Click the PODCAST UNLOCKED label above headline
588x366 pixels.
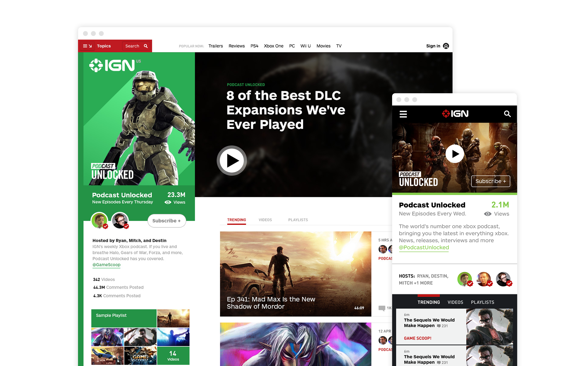246,85
